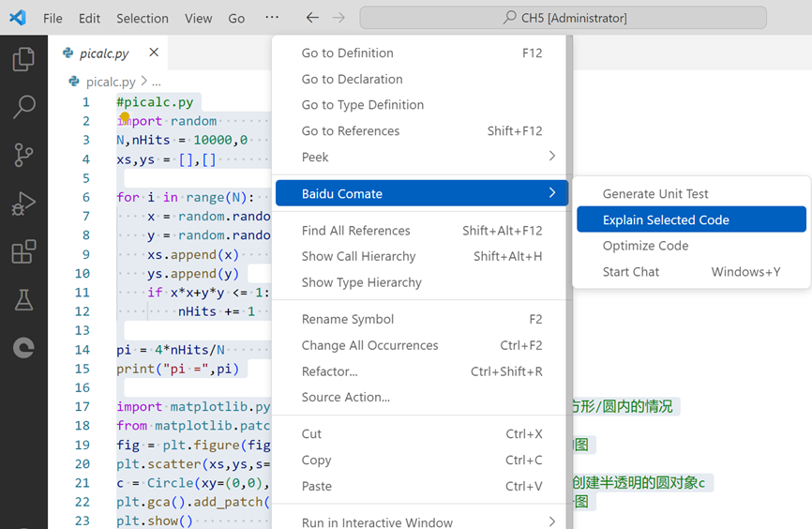812x529 pixels.
Task: Open the Testing flask icon
Action: coord(23,299)
